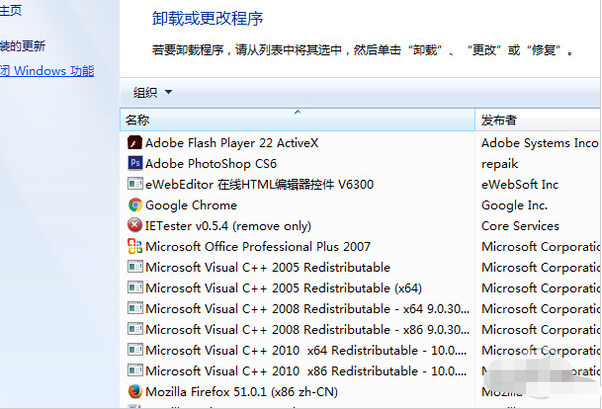The width and height of the screenshot is (602, 409).
Task: Click icon of Visual C++ 2010 x64 Redistributable
Action: [x=135, y=350]
